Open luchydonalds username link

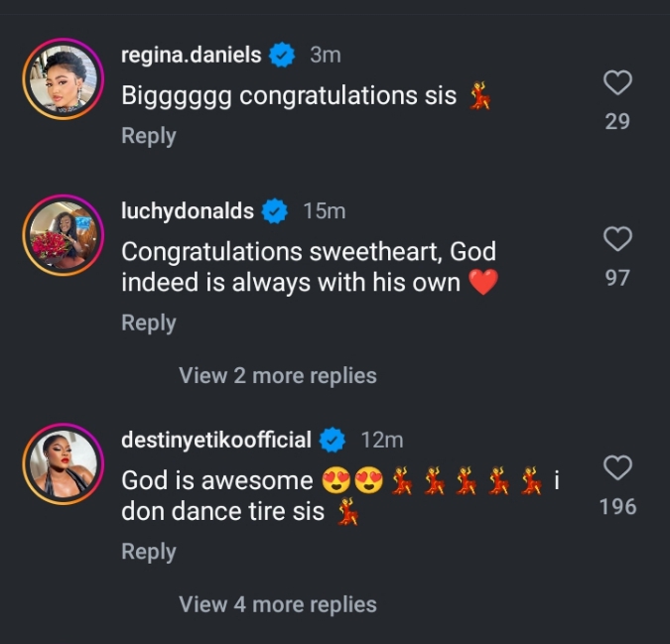pyautogui.click(x=187, y=210)
